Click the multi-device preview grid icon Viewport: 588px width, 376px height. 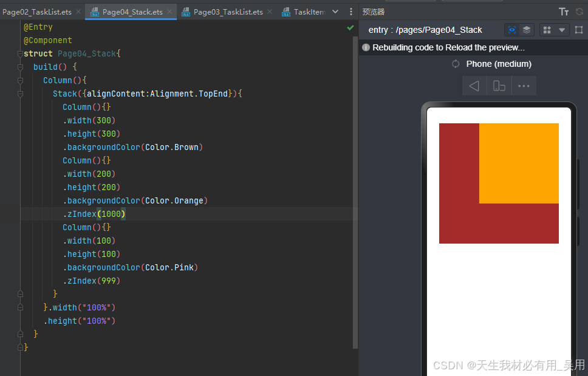point(547,30)
